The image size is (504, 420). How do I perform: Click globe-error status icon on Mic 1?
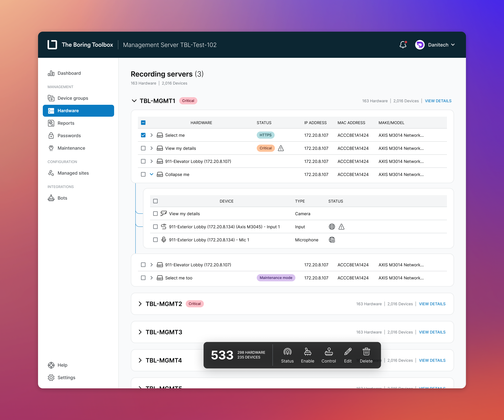332,240
